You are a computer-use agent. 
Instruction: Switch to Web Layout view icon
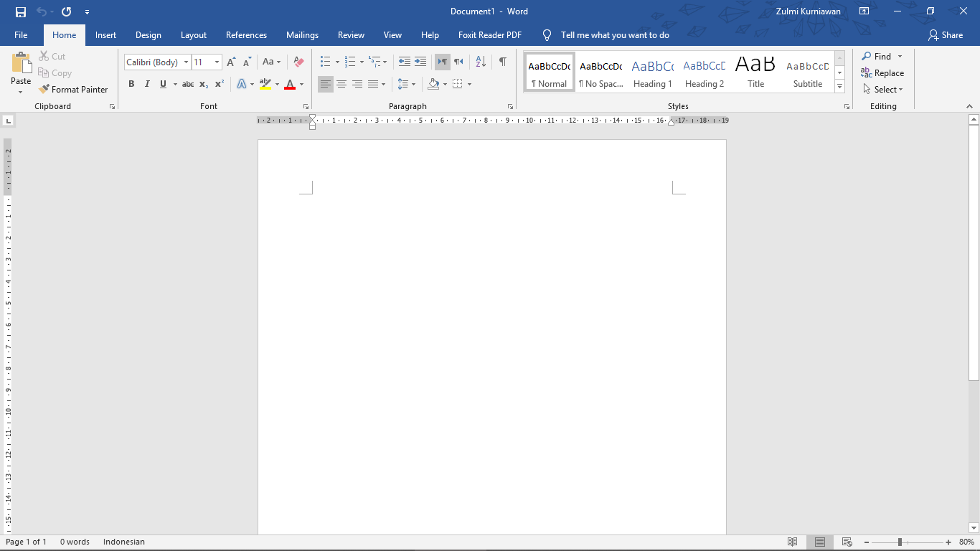coord(847,542)
